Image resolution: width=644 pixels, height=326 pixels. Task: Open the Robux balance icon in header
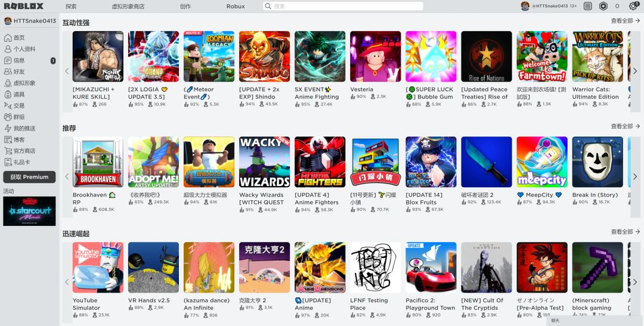pyautogui.click(x=603, y=6)
